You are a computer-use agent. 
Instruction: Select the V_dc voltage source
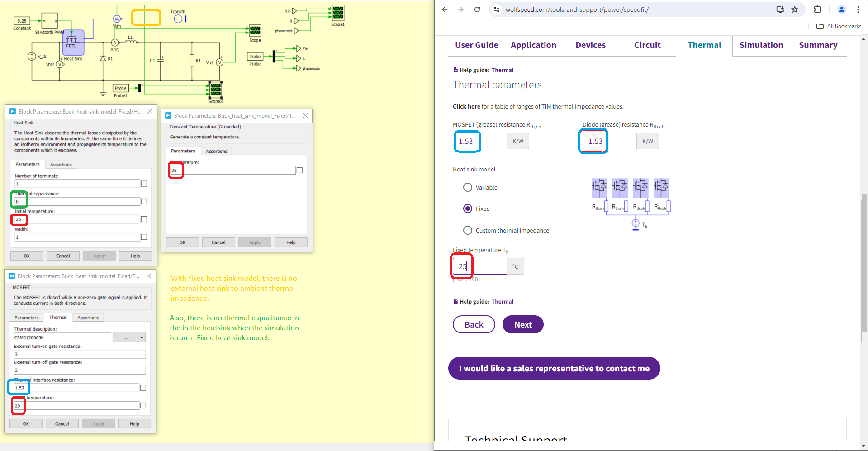32,57
